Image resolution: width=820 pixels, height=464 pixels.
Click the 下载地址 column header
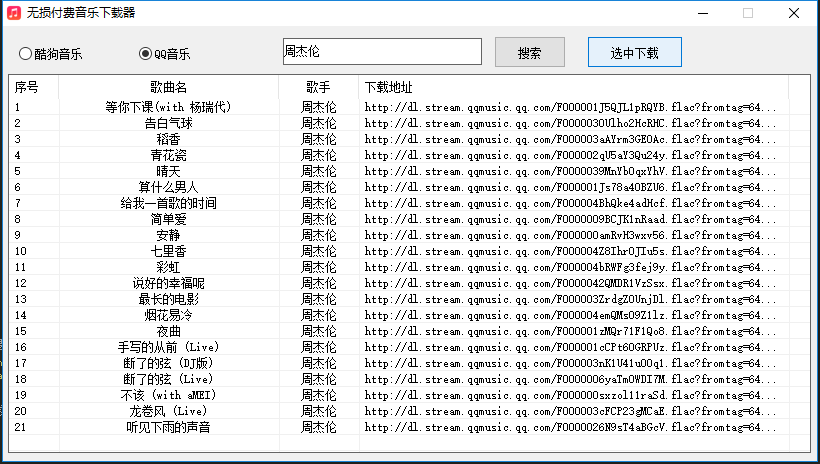pos(388,87)
